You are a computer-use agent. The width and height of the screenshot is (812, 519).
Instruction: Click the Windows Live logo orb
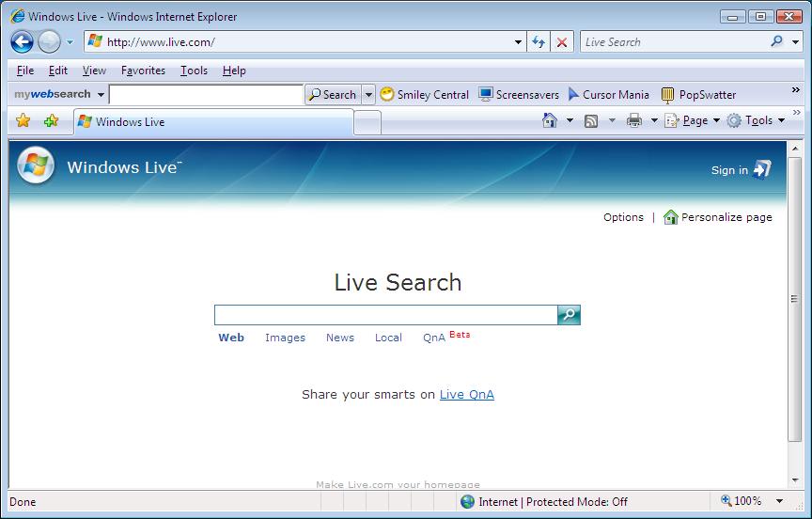36,165
